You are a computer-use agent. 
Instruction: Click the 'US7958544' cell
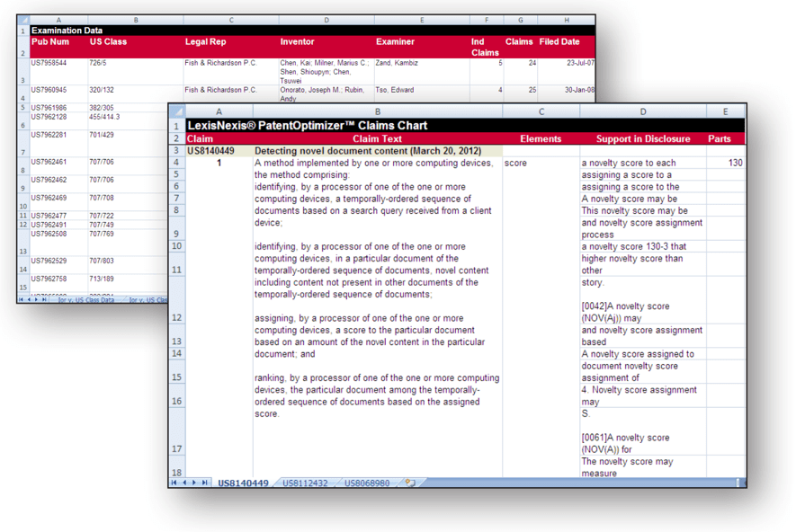coord(58,72)
